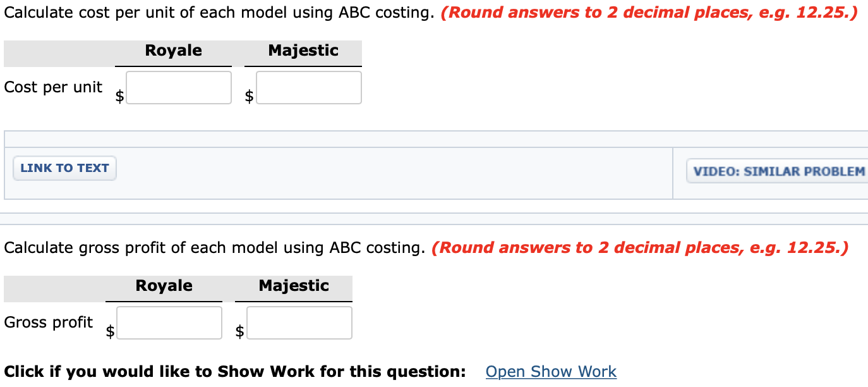Click the Majestic gross profit input field

(x=299, y=322)
